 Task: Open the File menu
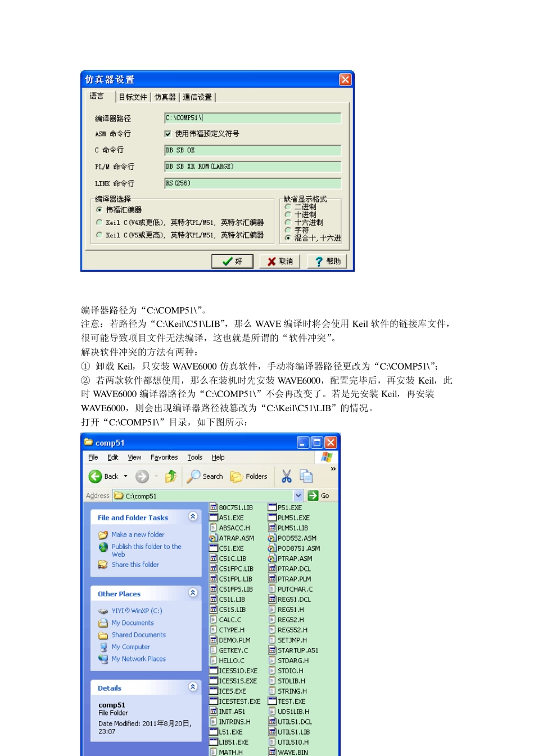93,457
